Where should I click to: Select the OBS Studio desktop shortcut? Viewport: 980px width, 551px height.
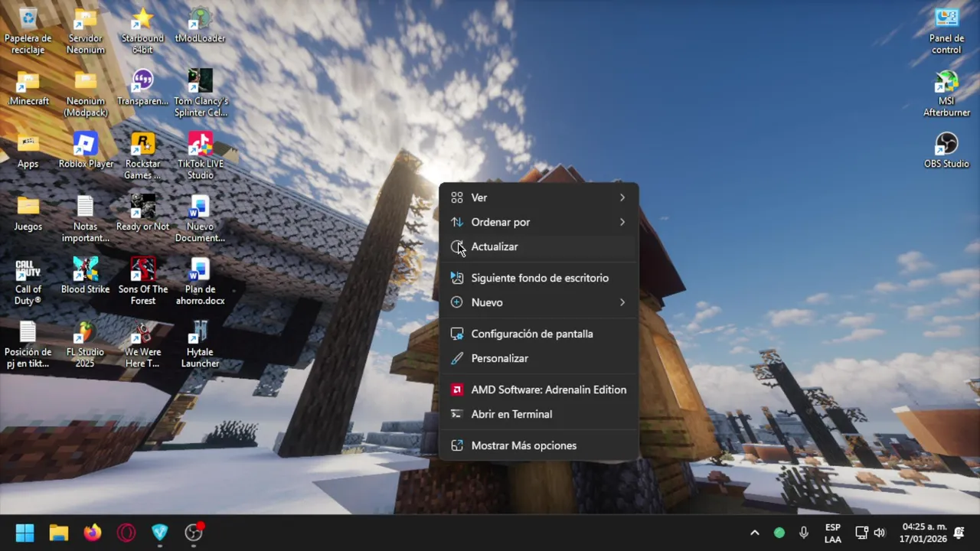(x=946, y=151)
